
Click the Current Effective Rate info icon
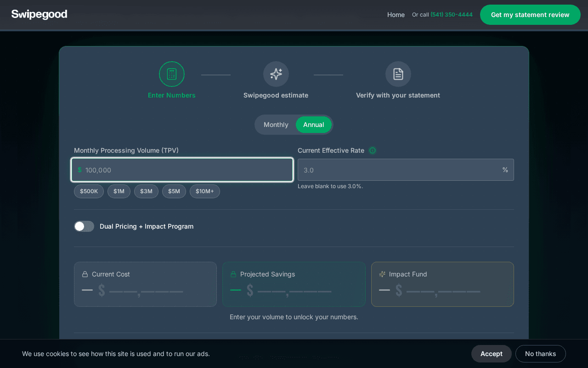373,150
